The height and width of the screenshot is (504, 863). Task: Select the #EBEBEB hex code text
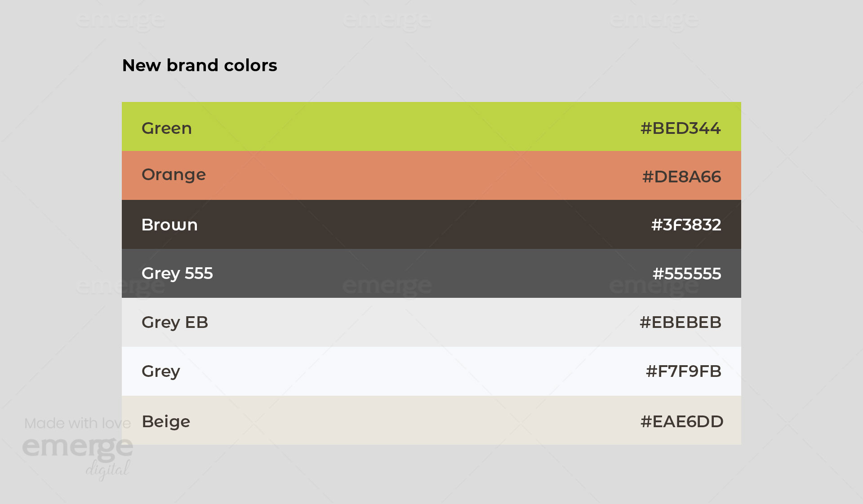pyautogui.click(x=681, y=322)
